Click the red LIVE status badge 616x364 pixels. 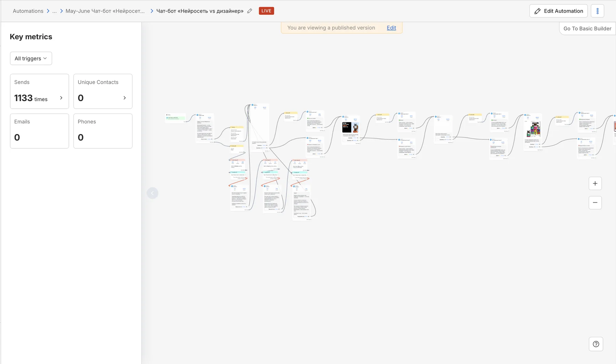click(266, 11)
